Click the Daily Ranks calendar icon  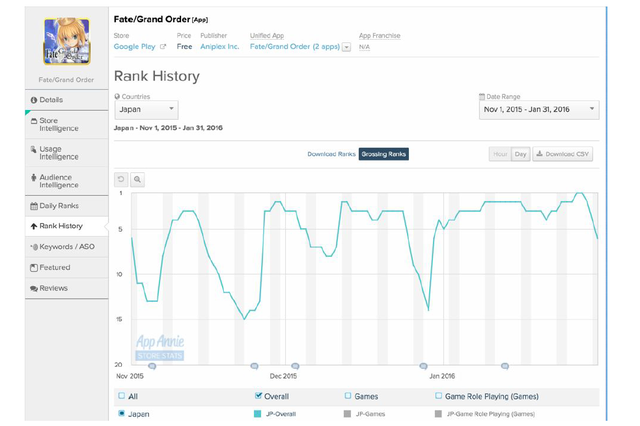[x=34, y=206]
